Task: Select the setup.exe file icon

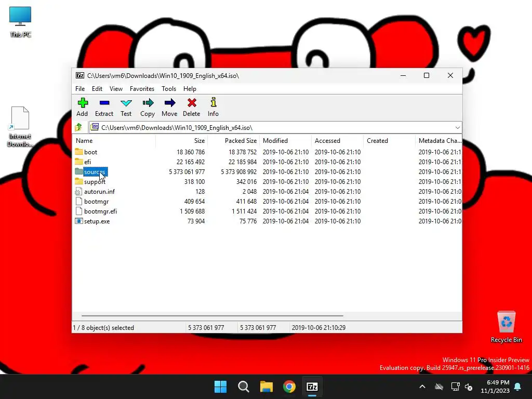Action: click(x=79, y=221)
